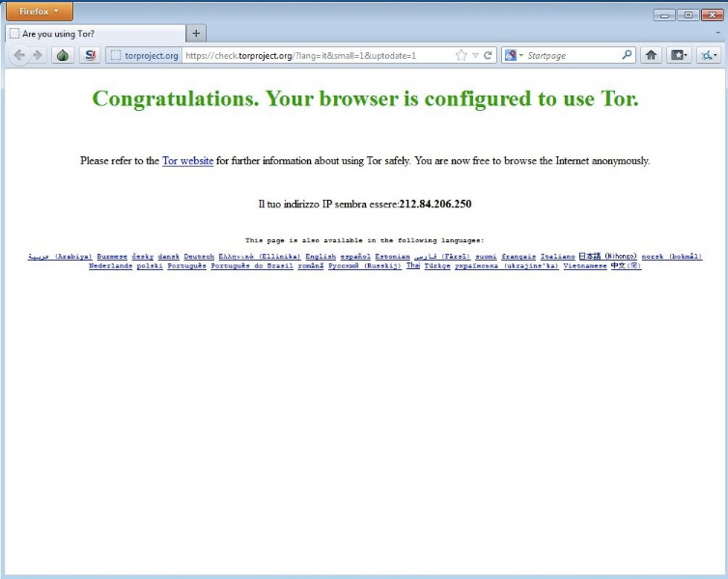Switch page language to français
The image size is (728, 579).
click(x=518, y=256)
